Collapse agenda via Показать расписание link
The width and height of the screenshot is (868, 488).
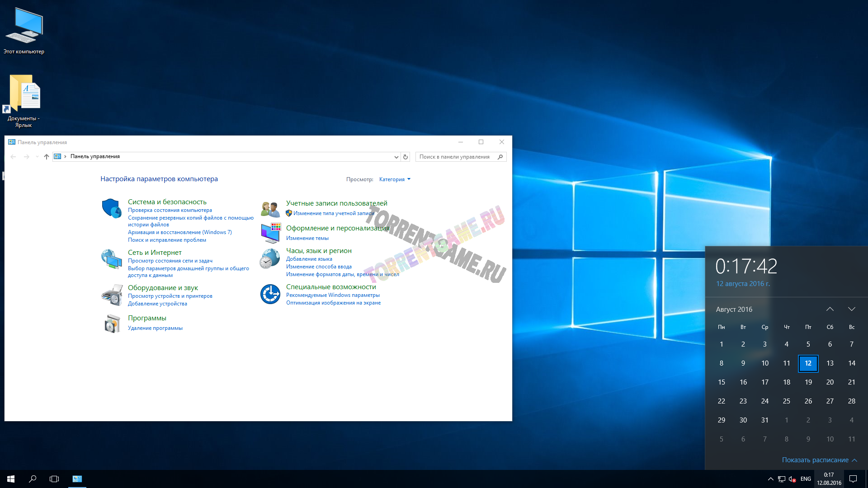pyautogui.click(x=819, y=460)
